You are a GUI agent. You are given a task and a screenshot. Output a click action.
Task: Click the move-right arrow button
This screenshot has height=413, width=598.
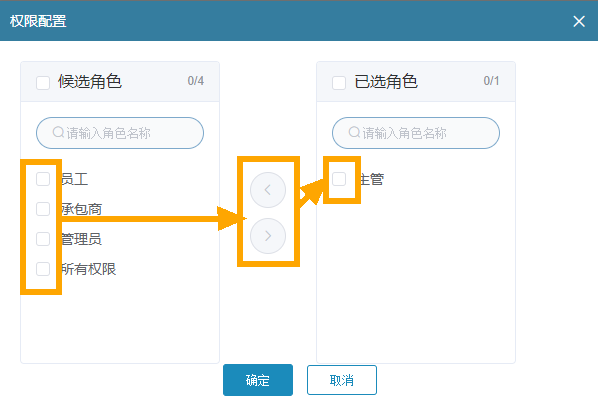pos(268,236)
